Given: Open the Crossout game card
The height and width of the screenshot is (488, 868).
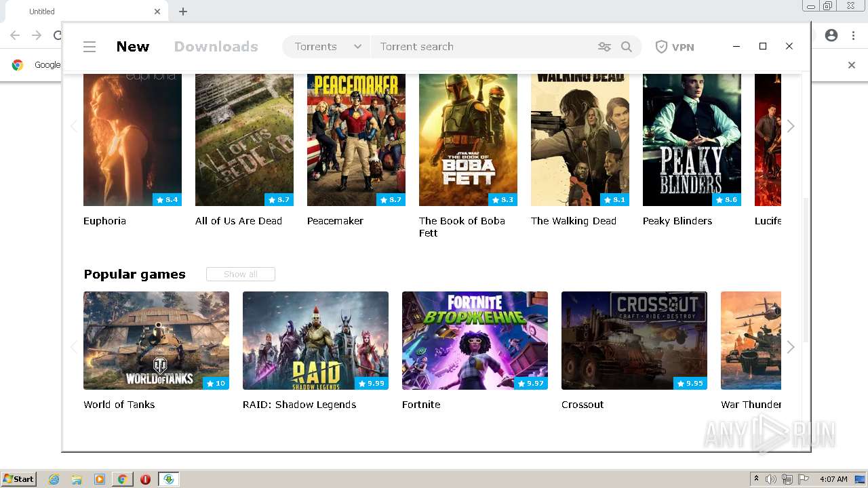Looking at the screenshot, I should coord(634,340).
